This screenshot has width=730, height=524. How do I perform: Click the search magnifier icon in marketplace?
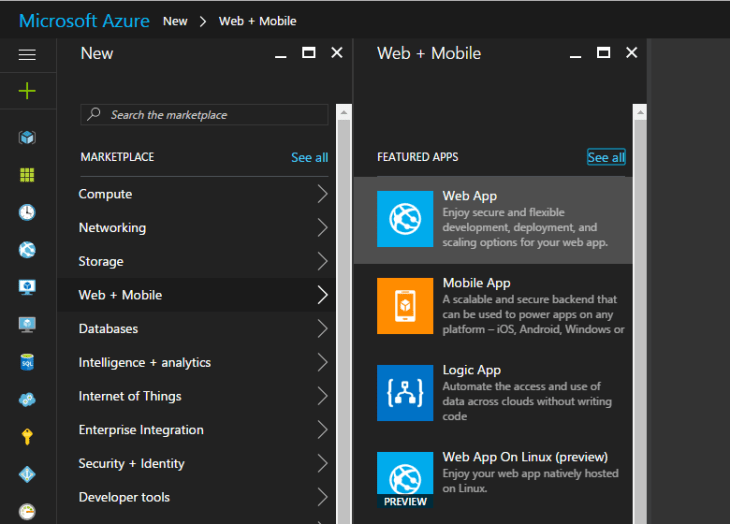click(x=94, y=114)
